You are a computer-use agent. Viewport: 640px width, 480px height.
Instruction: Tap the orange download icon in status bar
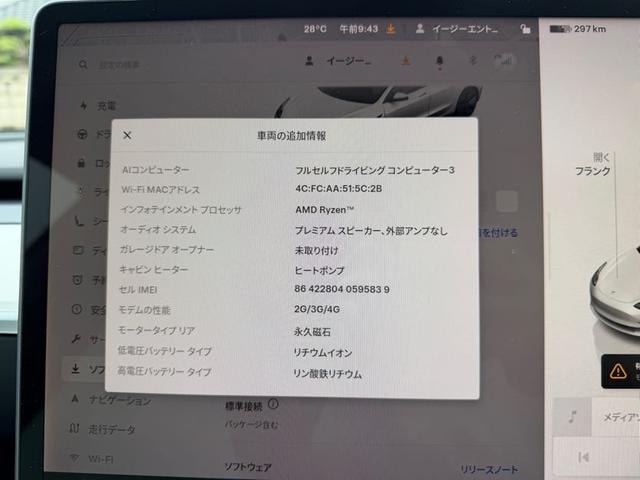tap(391, 29)
